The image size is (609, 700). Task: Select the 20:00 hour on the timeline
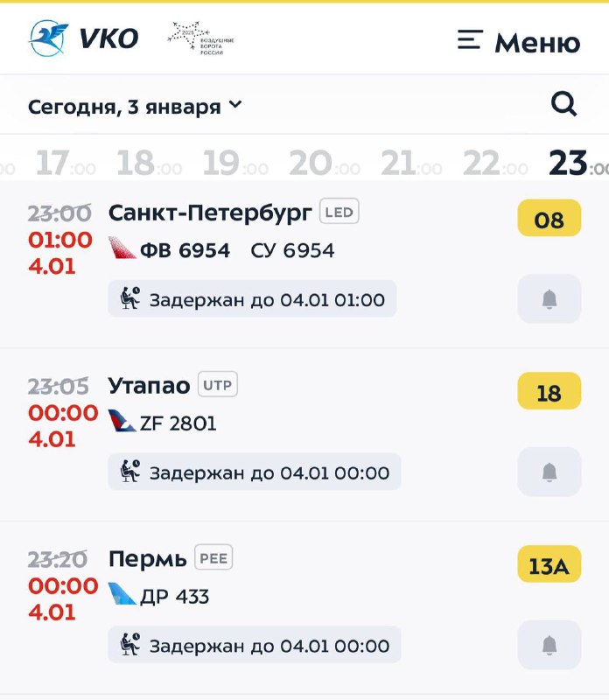coord(315,163)
